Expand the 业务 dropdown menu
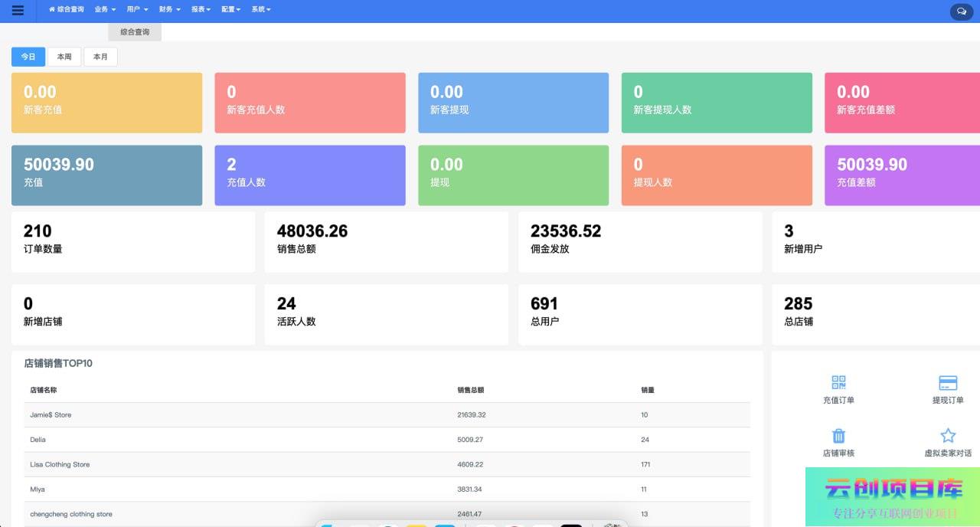Viewport: 980px width, 527px height. click(105, 9)
